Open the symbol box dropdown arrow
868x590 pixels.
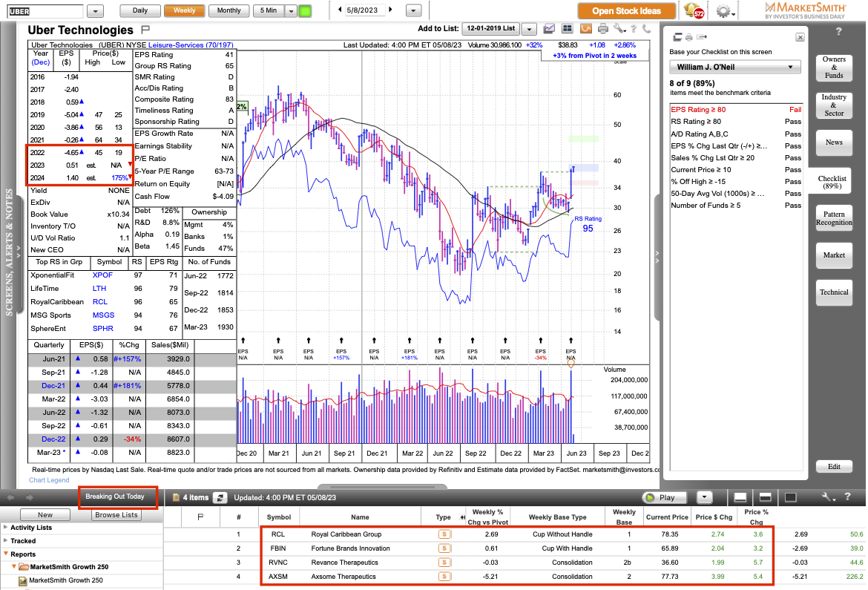pos(95,11)
